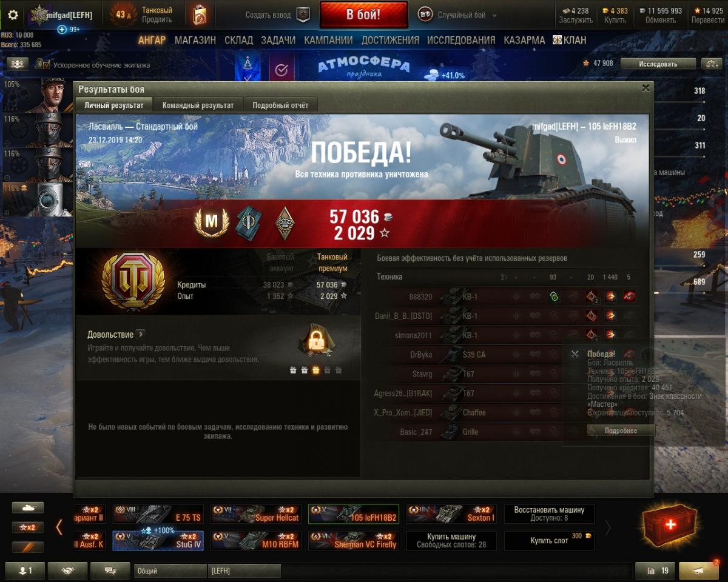Click the red В бой! button

363,15
